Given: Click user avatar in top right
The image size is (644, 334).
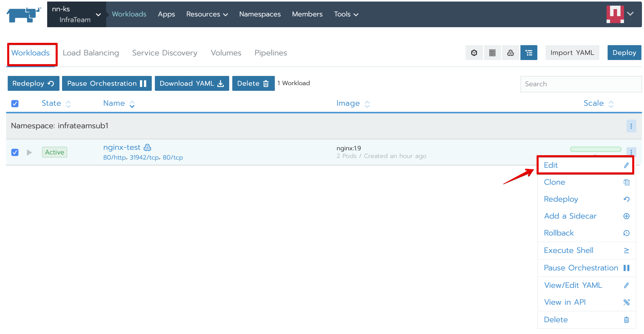Looking at the screenshot, I should (615, 14).
